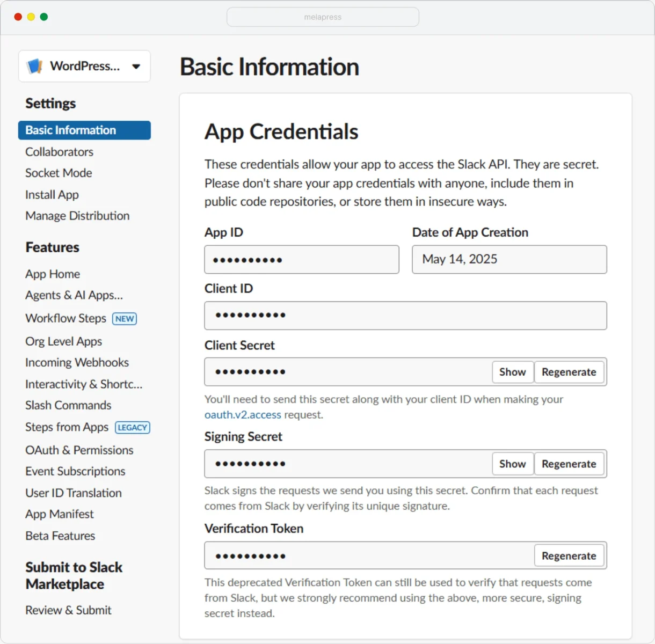This screenshot has height=644, width=655.
Task: Click the Settings sidebar heading
Action: 50,103
